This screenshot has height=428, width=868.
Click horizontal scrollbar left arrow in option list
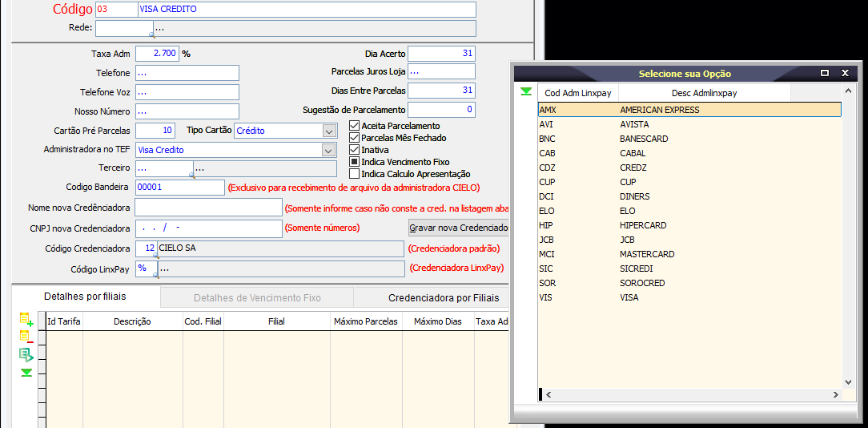click(x=549, y=394)
